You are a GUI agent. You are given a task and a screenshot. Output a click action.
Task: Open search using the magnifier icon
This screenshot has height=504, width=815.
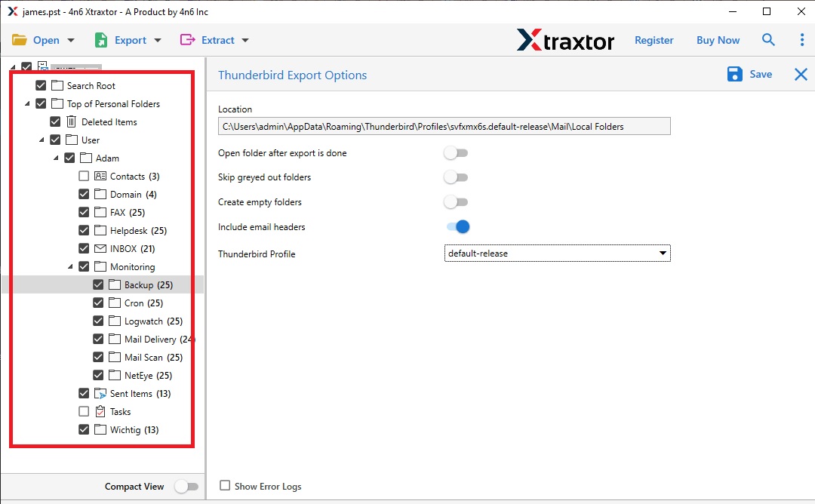coord(768,39)
